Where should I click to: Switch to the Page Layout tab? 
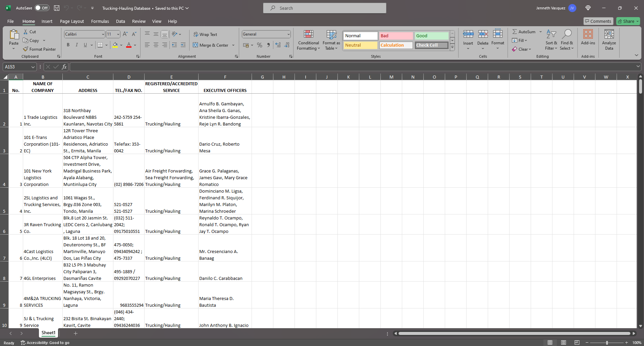point(72,21)
